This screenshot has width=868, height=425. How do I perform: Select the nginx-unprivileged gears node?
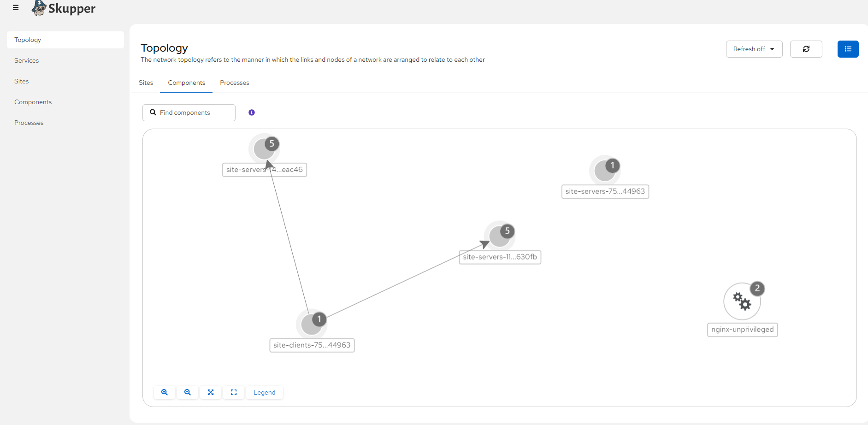click(x=742, y=301)
